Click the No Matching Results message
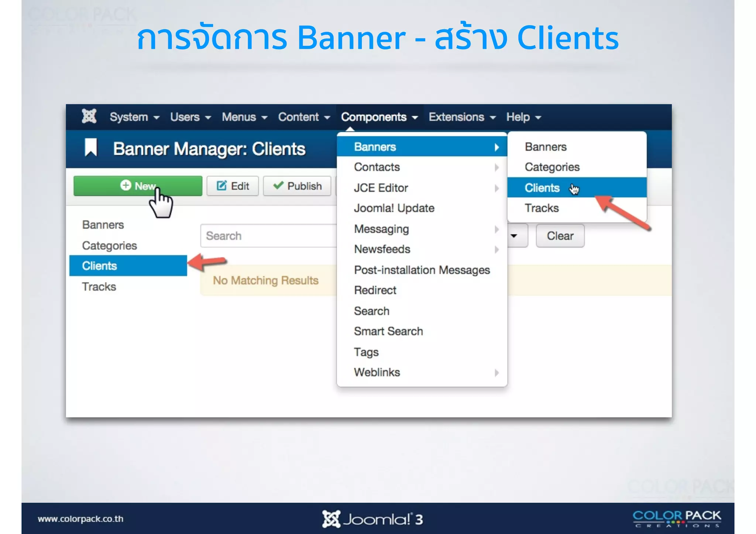 pos(266,280)
